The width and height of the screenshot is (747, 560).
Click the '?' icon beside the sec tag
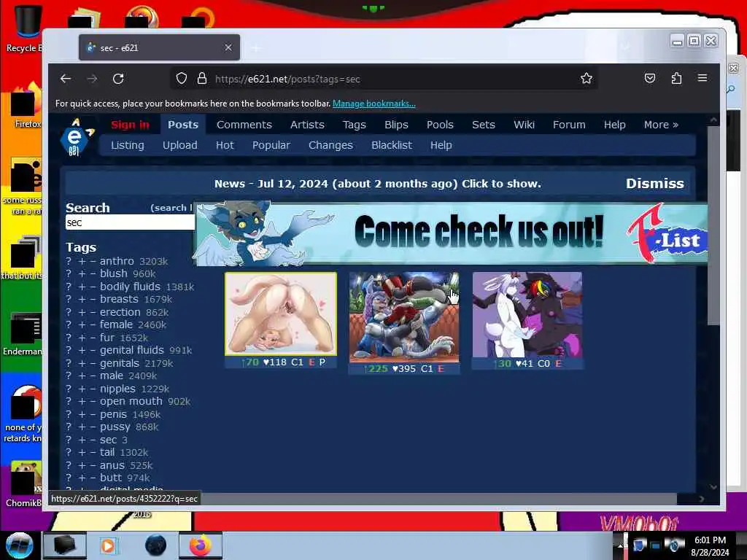(69, 440)
